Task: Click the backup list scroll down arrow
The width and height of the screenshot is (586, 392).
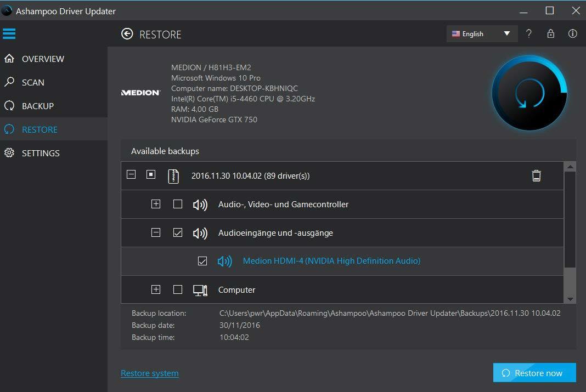Action: pos(570,299)
